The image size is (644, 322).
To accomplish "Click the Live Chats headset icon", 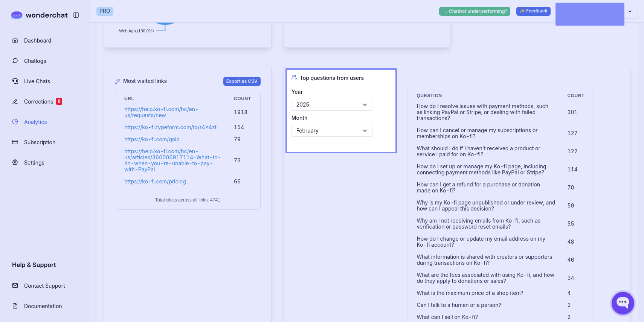I will tap(15, 81).
